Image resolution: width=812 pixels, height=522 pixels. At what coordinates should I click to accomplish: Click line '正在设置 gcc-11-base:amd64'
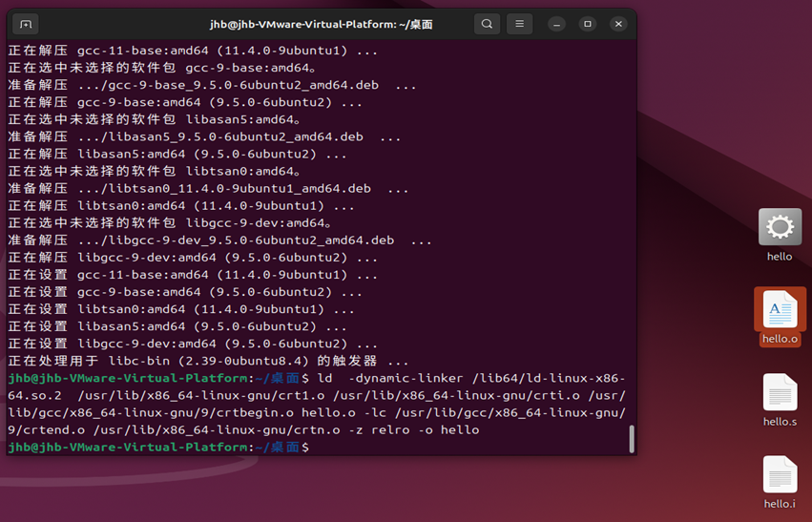193,275
